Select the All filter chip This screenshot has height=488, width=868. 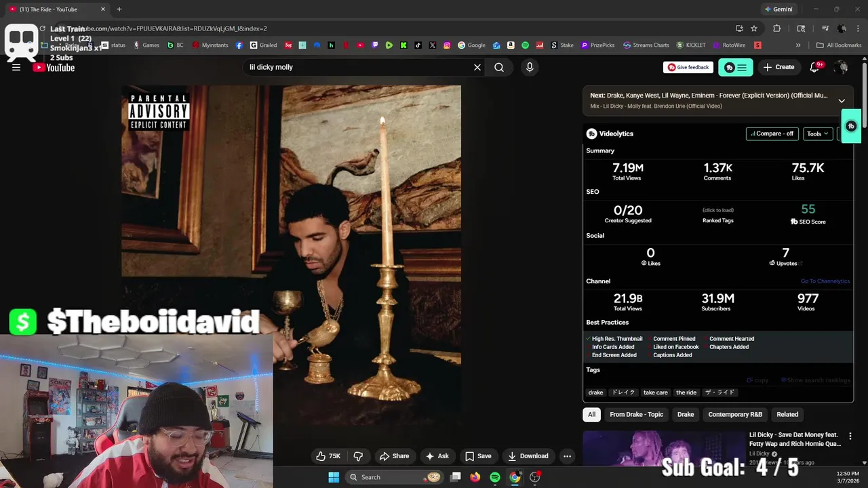(x=592, y=414)
